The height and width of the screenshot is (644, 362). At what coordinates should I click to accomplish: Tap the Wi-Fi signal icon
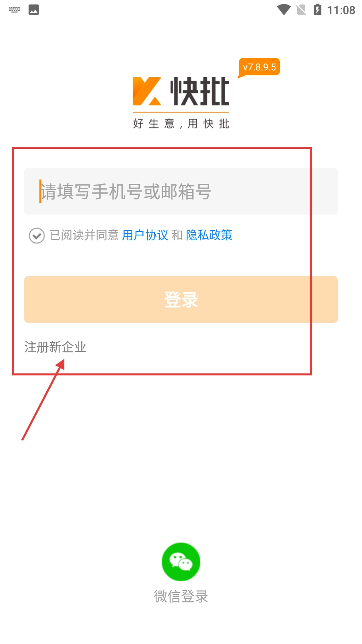[284, 10]
